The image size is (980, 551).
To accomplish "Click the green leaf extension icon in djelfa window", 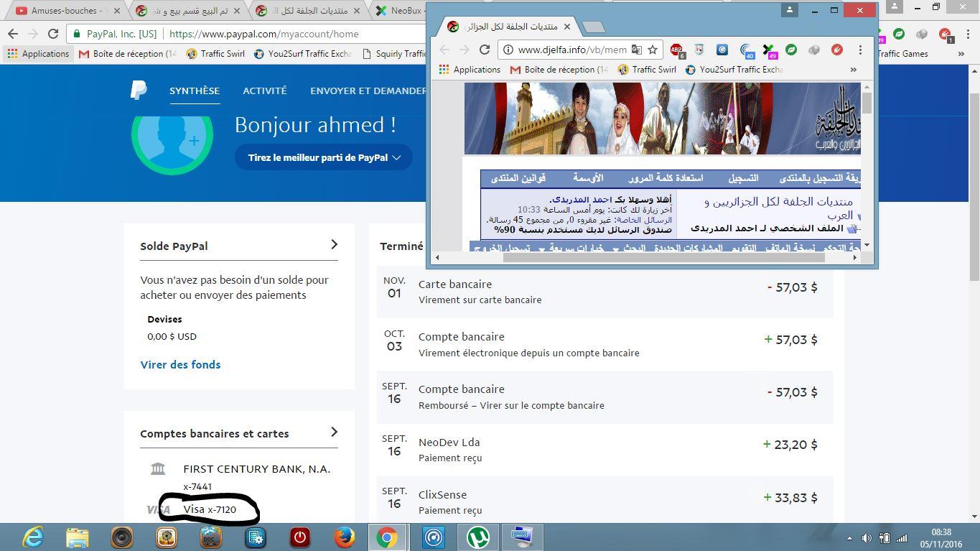I will (791, 50).
